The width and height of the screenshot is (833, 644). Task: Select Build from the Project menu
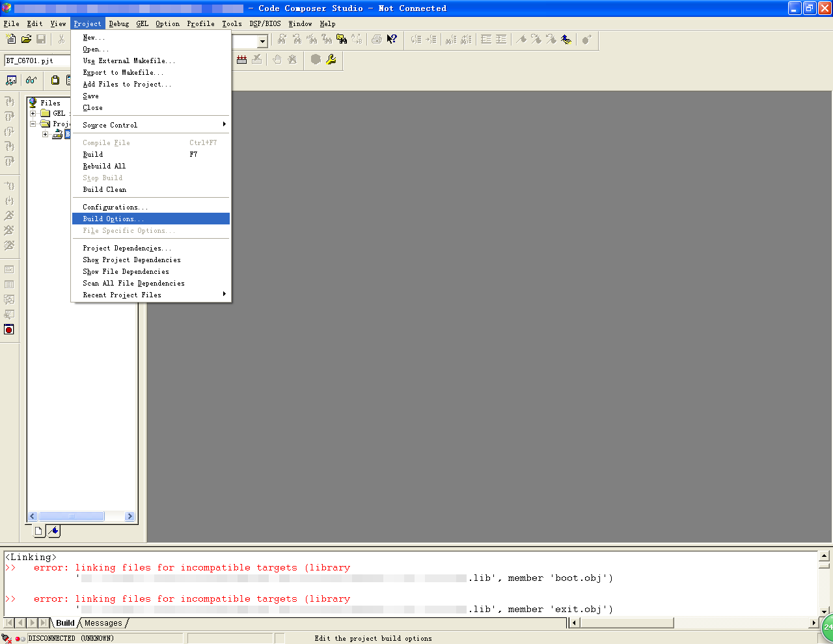[151, 154]
